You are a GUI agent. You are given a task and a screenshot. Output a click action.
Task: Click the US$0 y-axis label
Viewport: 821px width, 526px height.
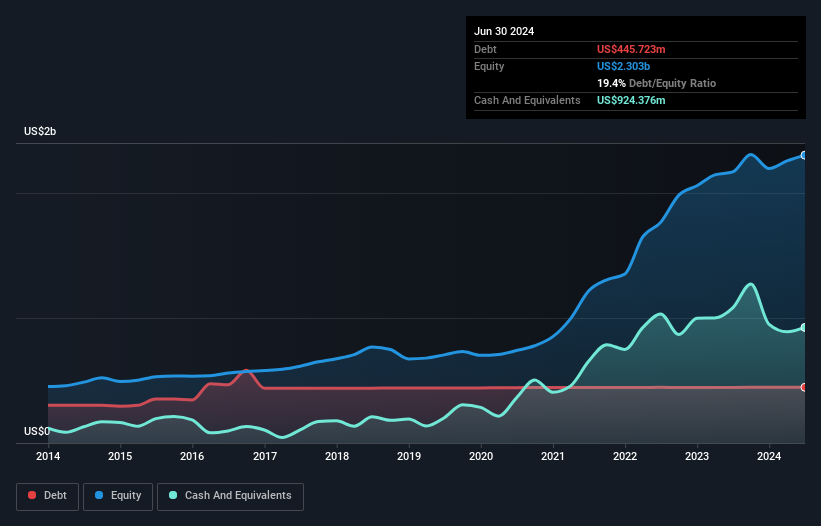click(x=37, y=431)
